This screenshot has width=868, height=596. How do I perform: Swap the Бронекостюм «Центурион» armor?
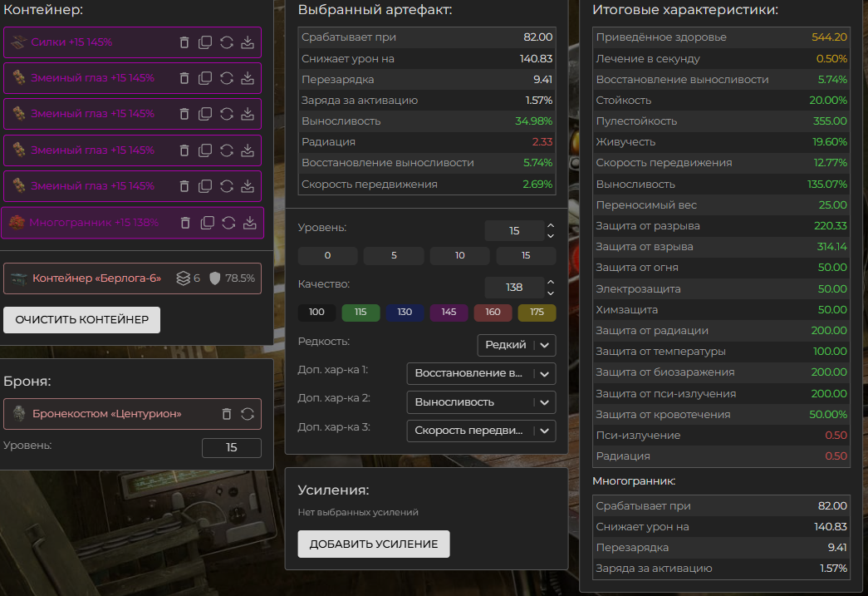point(247,414)
